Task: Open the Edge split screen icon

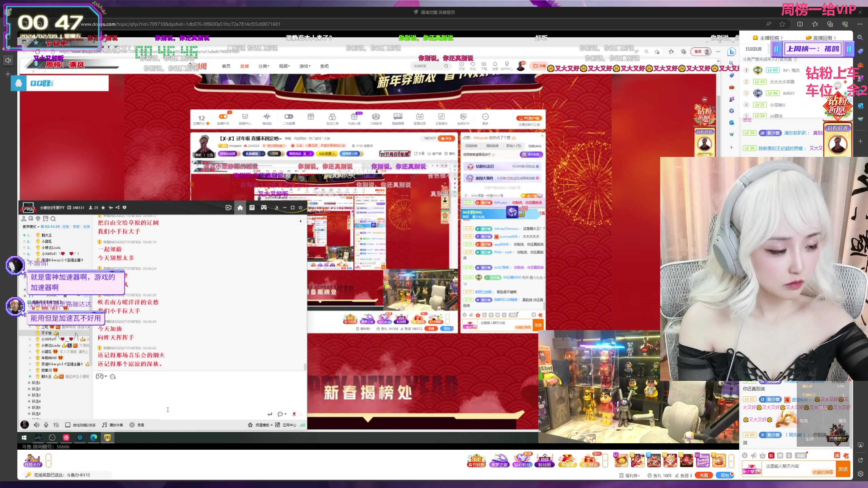Action: pyautogui.click(x=800, y=24)
